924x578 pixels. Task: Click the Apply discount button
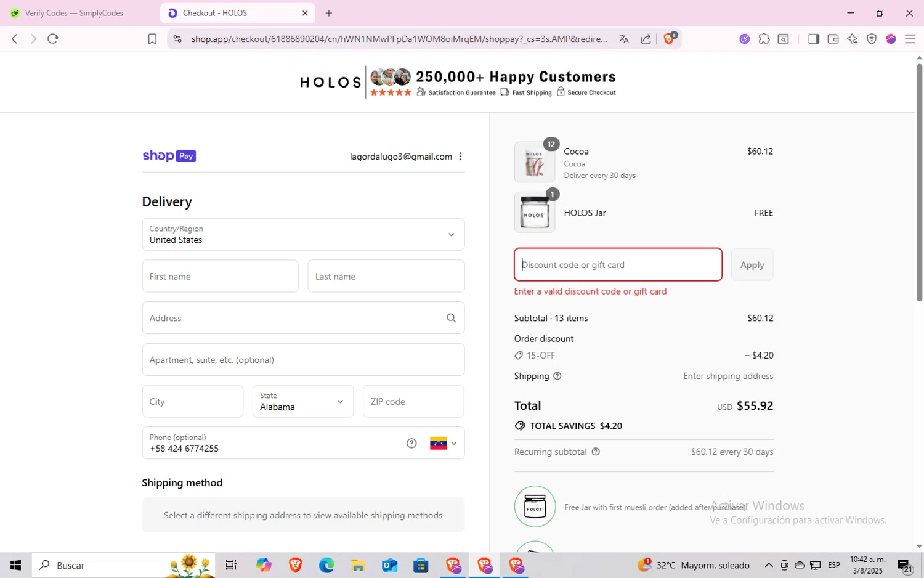tap(752, 264)
